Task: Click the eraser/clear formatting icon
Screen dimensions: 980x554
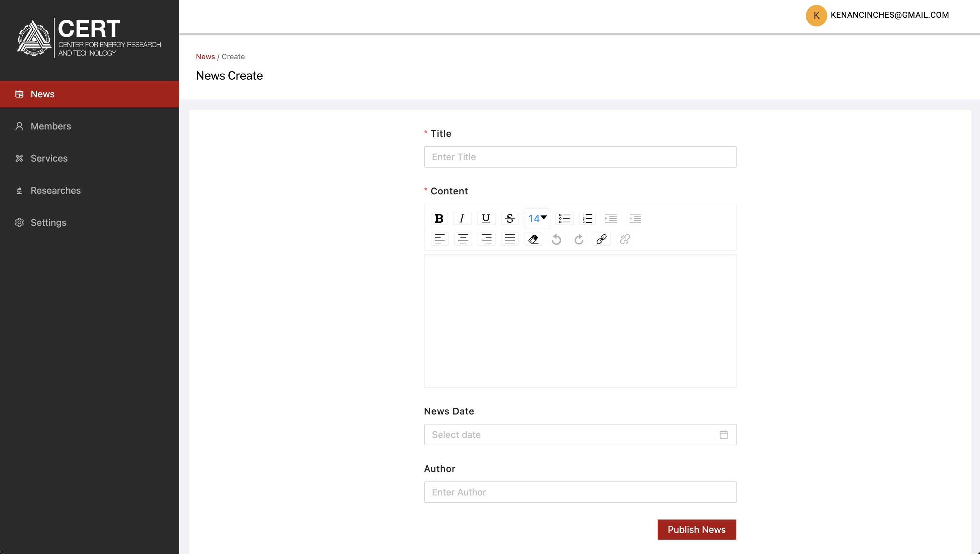Action: point(532,239)
